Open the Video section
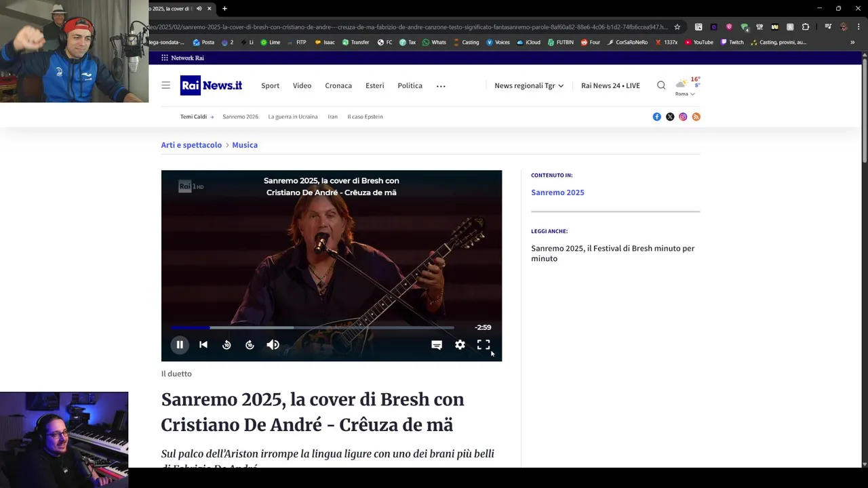Screen dimensions: 868x488 [302, 85]
